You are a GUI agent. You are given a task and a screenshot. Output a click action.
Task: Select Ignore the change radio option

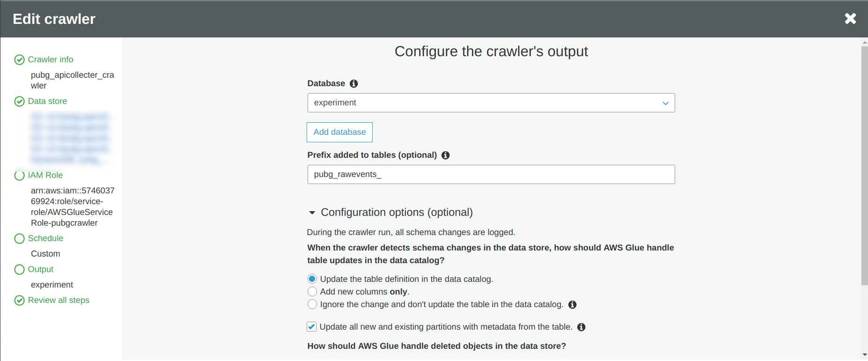pos(312,304)
